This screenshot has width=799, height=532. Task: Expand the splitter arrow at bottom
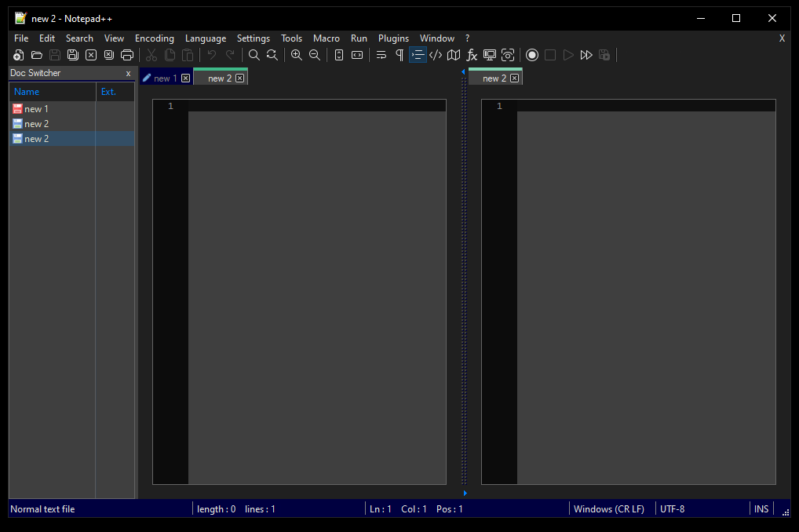coord(465,493)
